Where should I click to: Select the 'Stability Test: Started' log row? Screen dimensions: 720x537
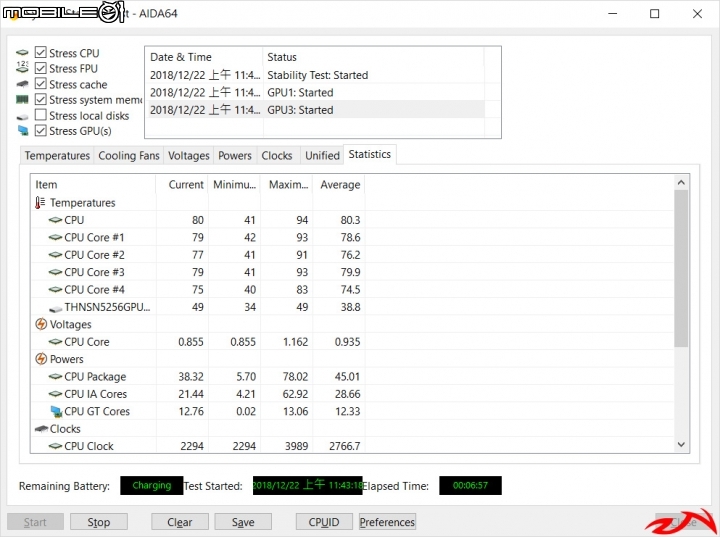(316, 75)
